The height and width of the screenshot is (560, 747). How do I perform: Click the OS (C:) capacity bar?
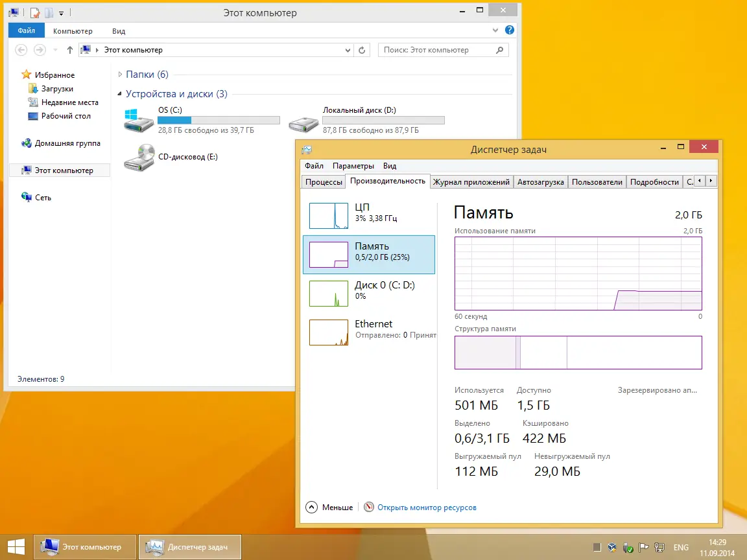(219, 120)
